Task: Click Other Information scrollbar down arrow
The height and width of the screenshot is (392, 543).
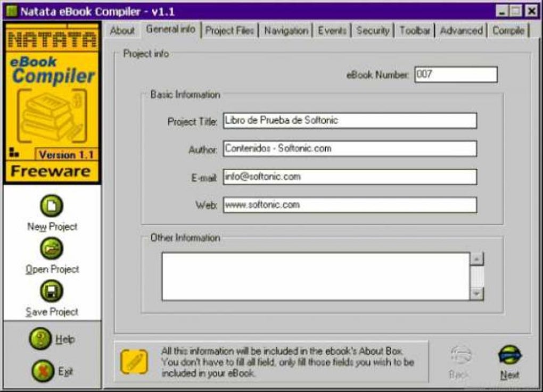Action: click(x=477, y=294)
